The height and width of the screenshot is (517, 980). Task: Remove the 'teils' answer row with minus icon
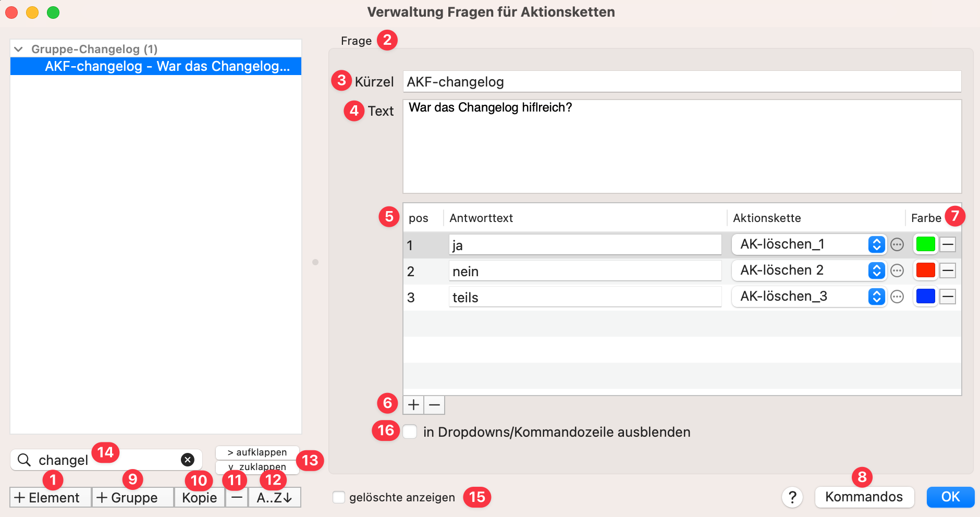click(948, 297)
